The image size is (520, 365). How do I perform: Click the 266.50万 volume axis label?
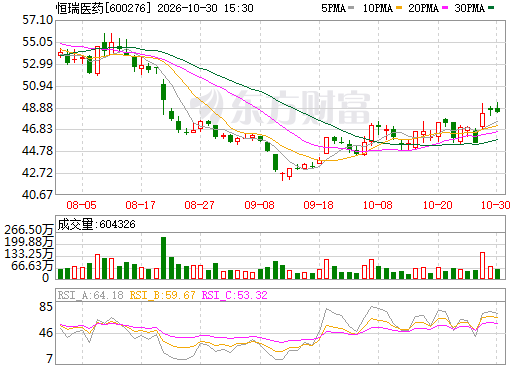click(x=29, y=230)
